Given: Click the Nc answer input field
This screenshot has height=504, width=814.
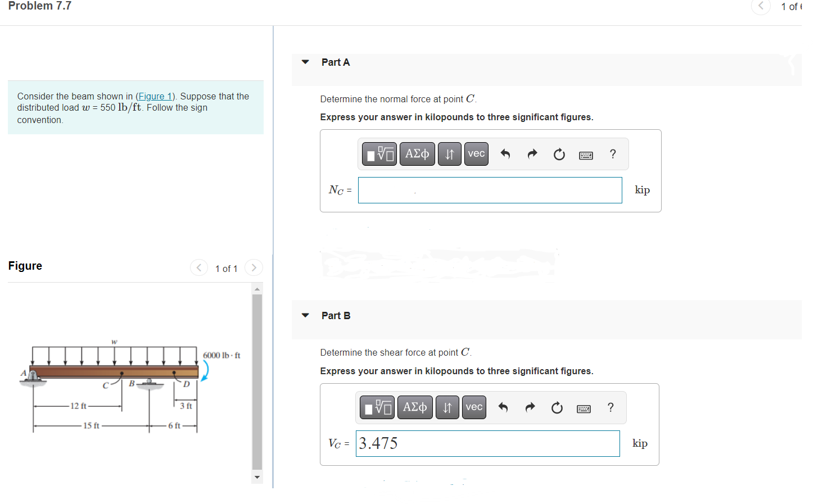Looking at the screenshot, I should click(490, 190).
